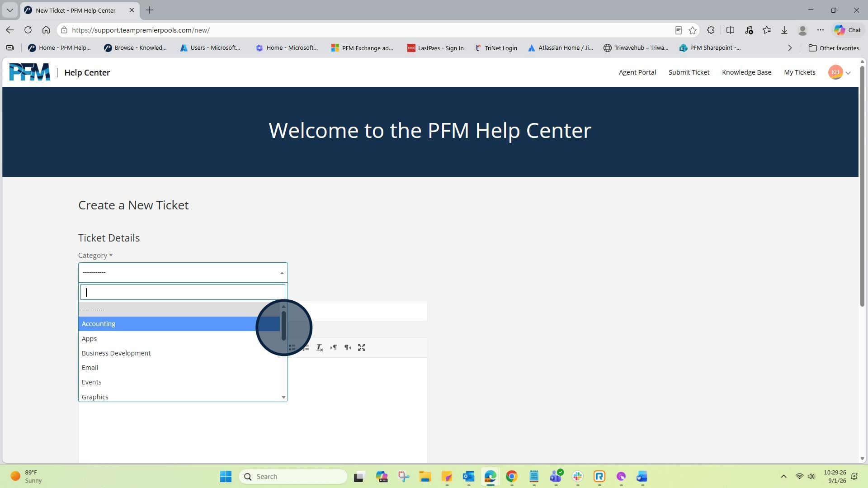Select Accounting category option
This screenshot has height=488, width=868.
pyautogui.click(x=179, y=324)
